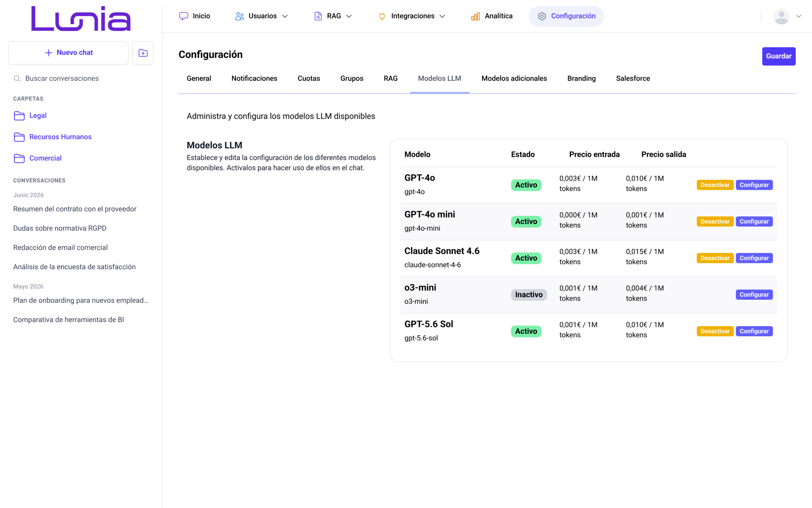This screenshot has width=812, height=508.
Task: Open the Analítica menu item
Action: [x=492, y=16]
